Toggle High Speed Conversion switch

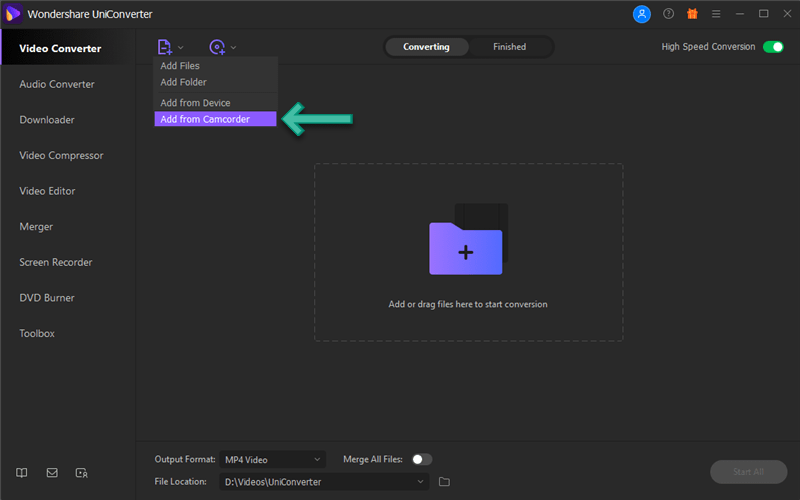tap(773, 46)
